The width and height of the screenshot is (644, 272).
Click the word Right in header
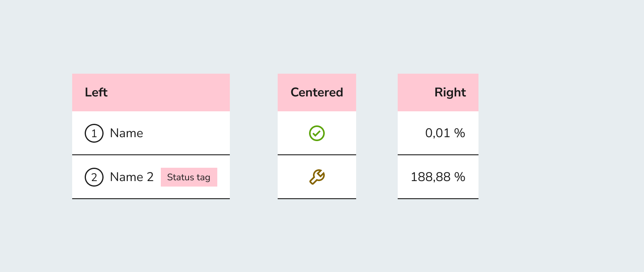(x=450, y=92)
